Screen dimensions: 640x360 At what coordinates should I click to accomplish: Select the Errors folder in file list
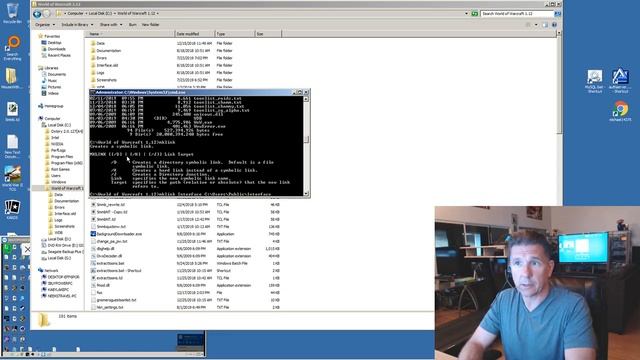pos(101,58)
